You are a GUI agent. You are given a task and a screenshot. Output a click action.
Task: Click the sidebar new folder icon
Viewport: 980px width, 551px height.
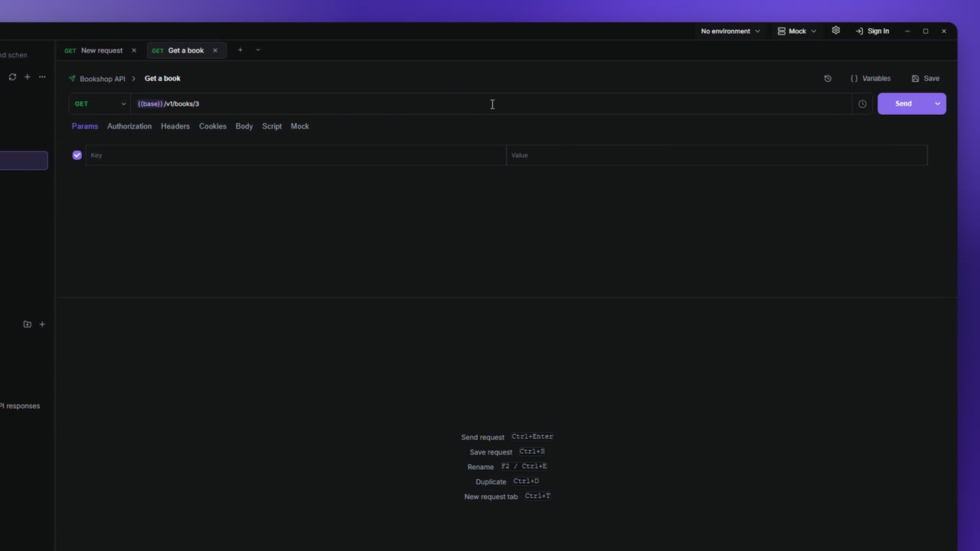point(28,324)
